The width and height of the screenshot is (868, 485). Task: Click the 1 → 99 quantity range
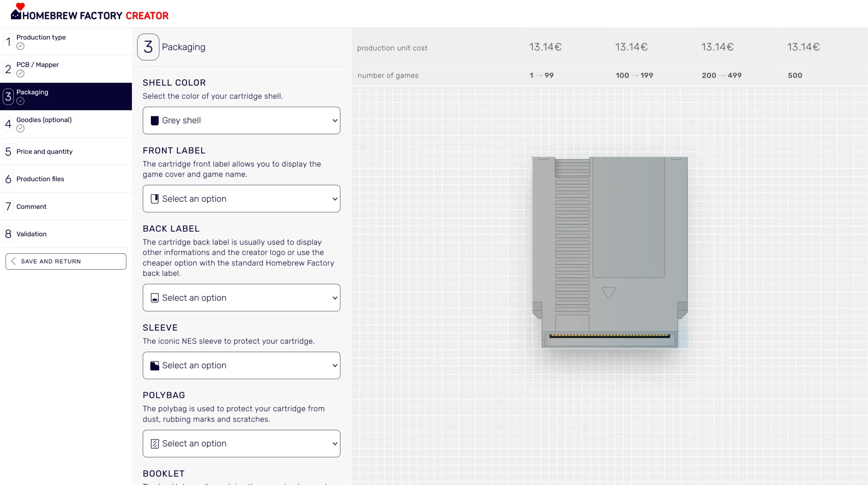[x=541, y=75]
